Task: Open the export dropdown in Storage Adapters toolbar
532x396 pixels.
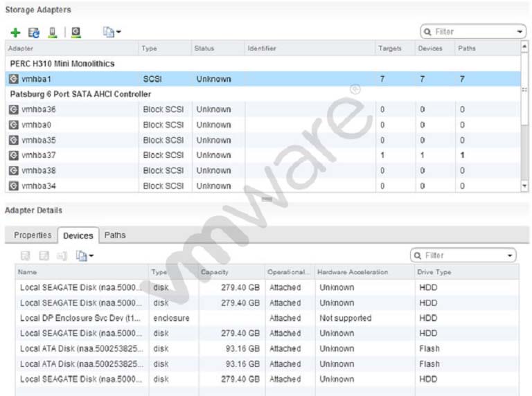Action: (x=112, y=33)
